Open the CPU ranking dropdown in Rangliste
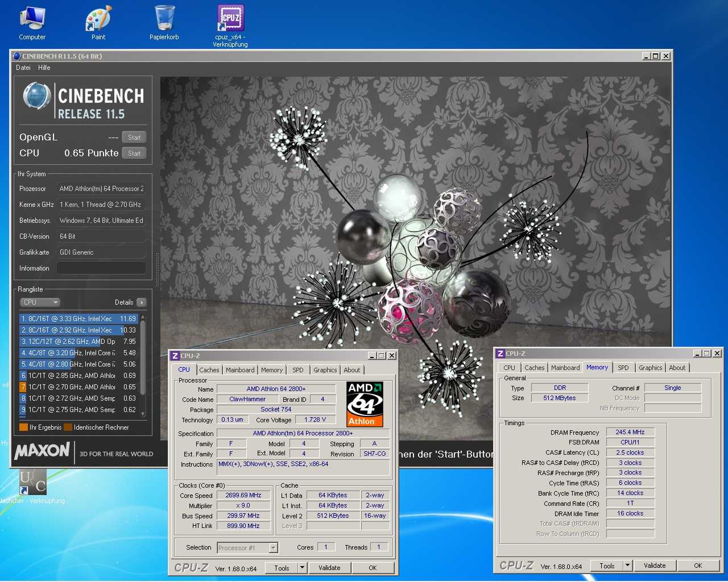Image resolution: width=728 pixels, height=582 pixels. click(40, 302)
